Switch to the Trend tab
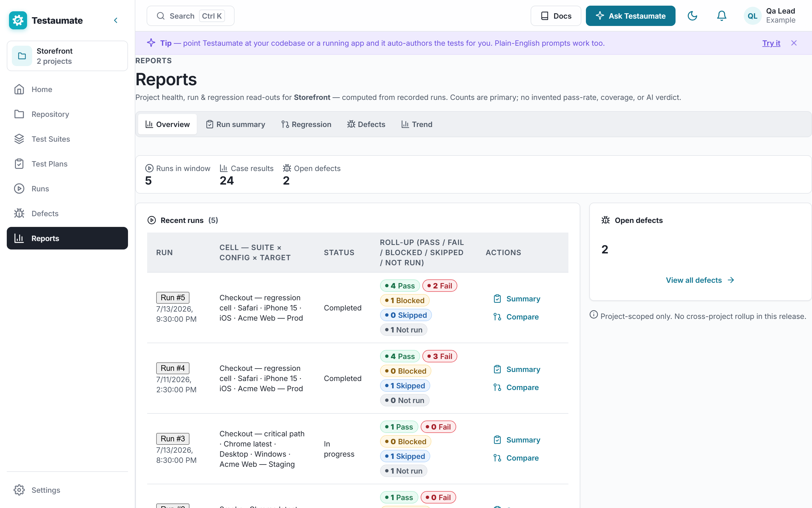This screenshot has height=508, width=812. (x=417, y=124)
